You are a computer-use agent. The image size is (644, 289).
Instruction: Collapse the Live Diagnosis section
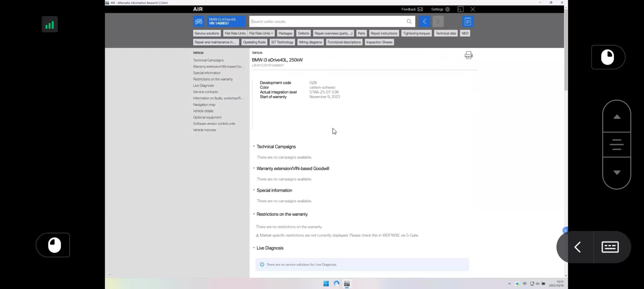point(254,248)
